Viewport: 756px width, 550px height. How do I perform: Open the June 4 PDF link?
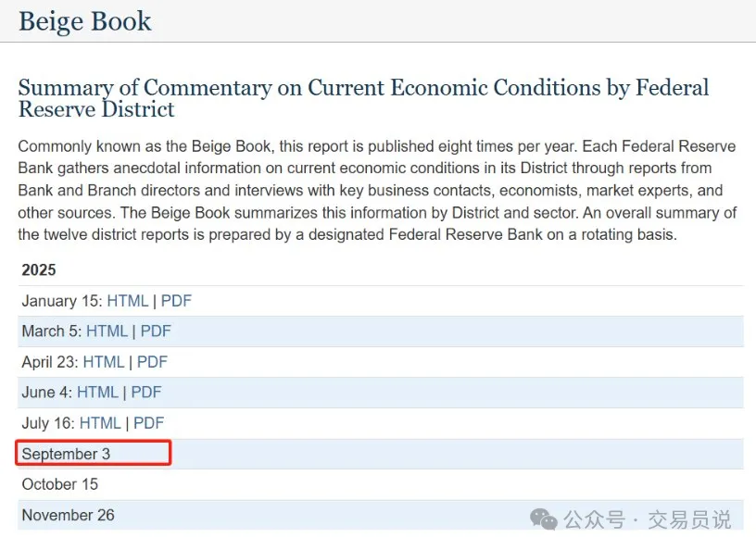pos(146,393)
